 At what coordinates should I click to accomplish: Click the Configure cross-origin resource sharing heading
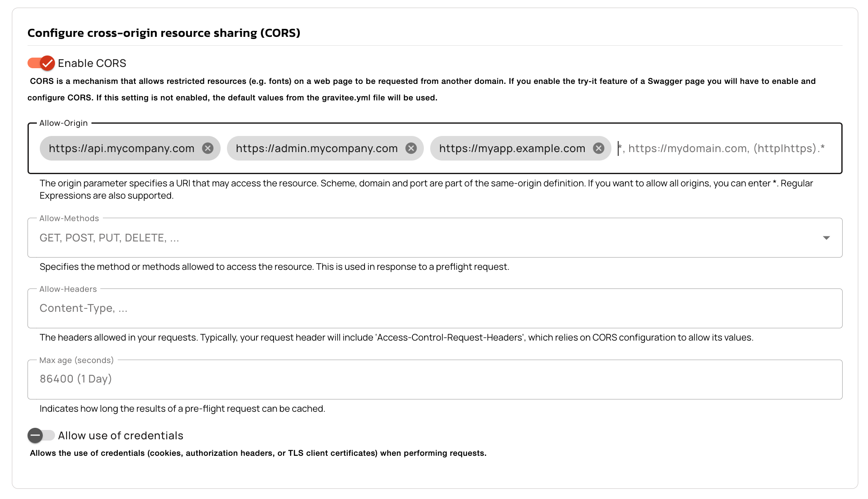(x=164, y=33)
